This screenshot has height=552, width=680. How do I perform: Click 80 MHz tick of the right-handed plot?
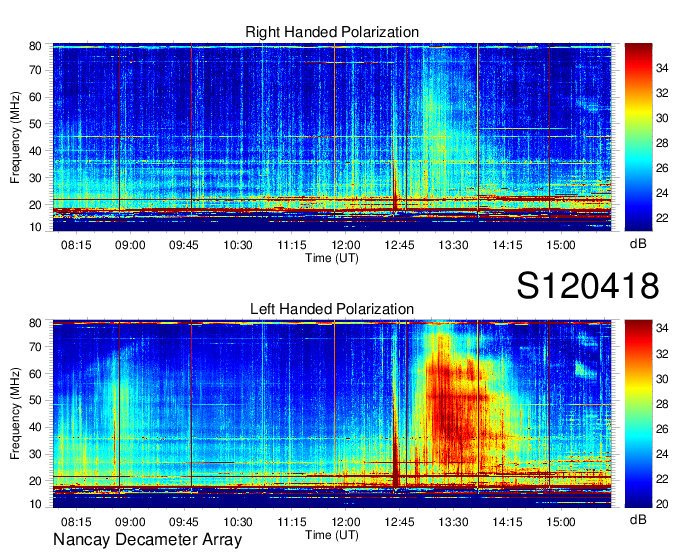click(35, 46)
